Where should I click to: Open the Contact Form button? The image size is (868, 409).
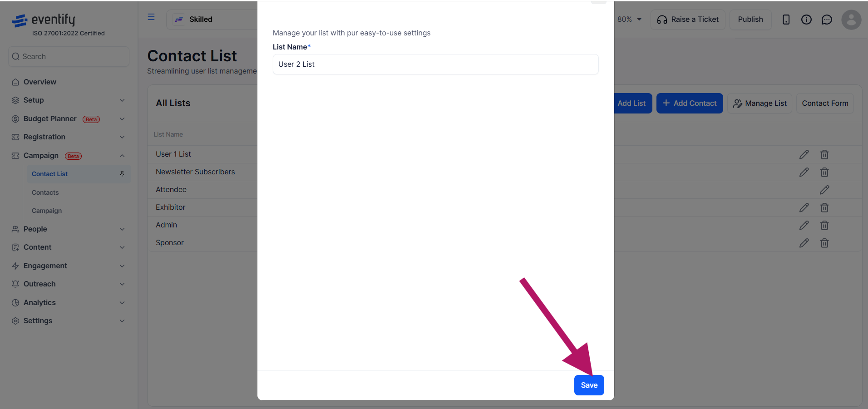825,103
